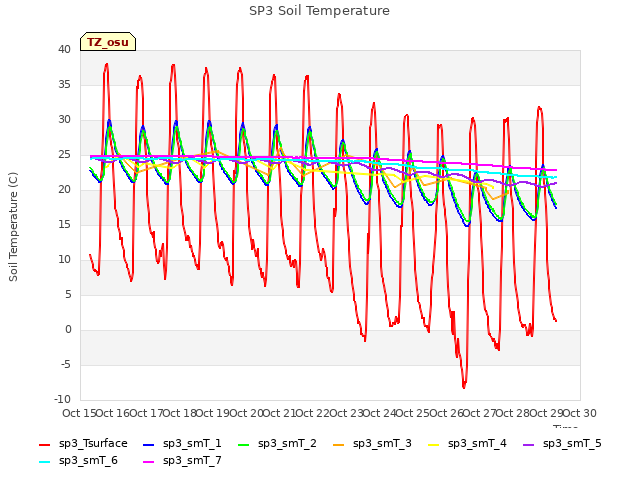
Task: Click the sp3_smT_3 legend label
Action: [x=382, y=444]
